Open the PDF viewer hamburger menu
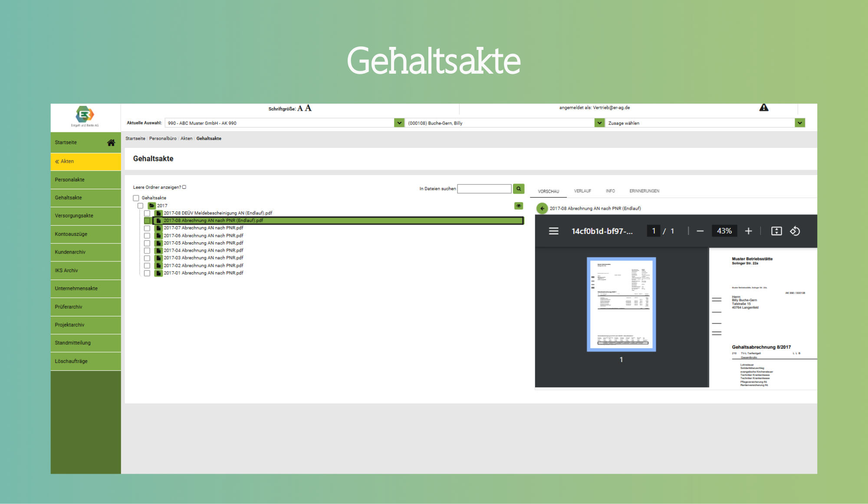 (x=553, y=231)
